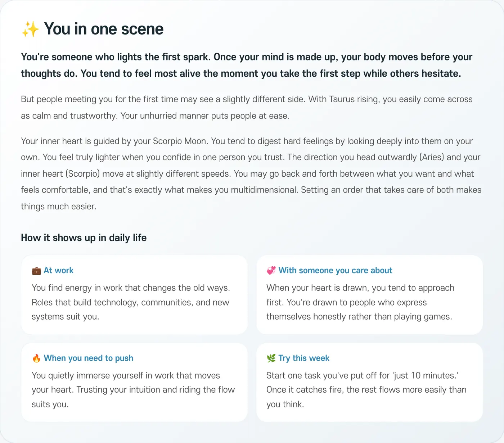The height and width of the screenshot is (443, 504).
Task: Select the approach first relationship card text
Action: point(360,302)
